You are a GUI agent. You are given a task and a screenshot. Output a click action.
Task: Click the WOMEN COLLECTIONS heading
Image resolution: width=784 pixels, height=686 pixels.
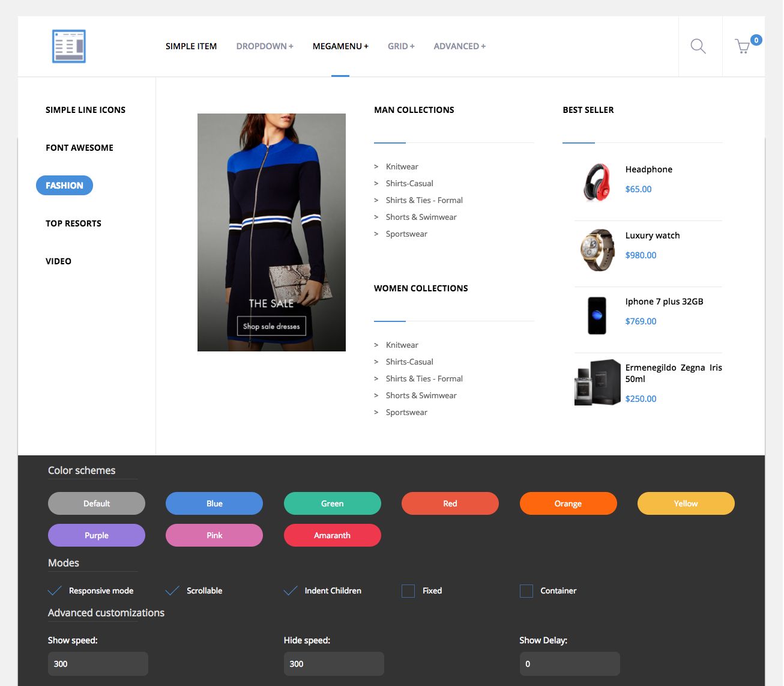pos(421,288)
